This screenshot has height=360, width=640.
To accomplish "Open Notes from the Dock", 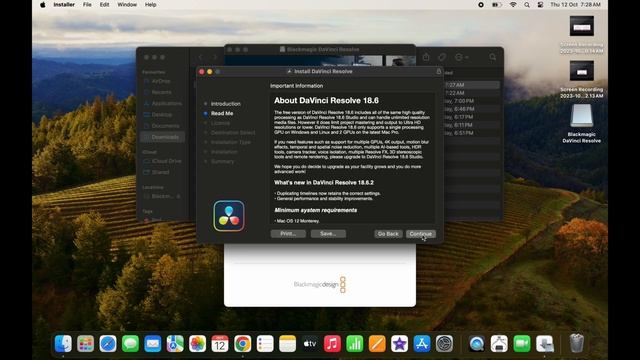I will click(x=287, y=344).
